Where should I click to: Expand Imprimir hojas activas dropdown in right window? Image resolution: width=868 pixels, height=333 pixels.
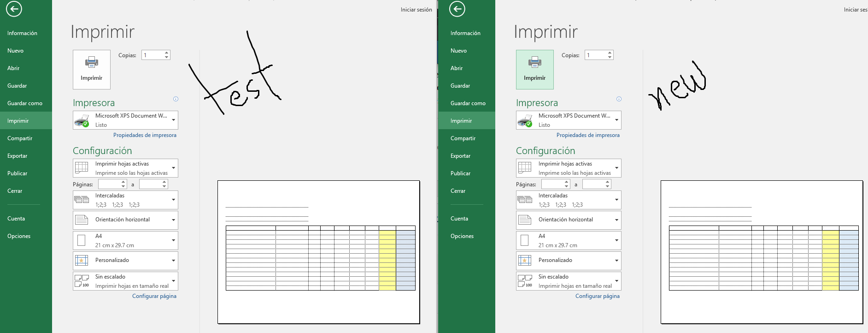(x=569, y=168)
